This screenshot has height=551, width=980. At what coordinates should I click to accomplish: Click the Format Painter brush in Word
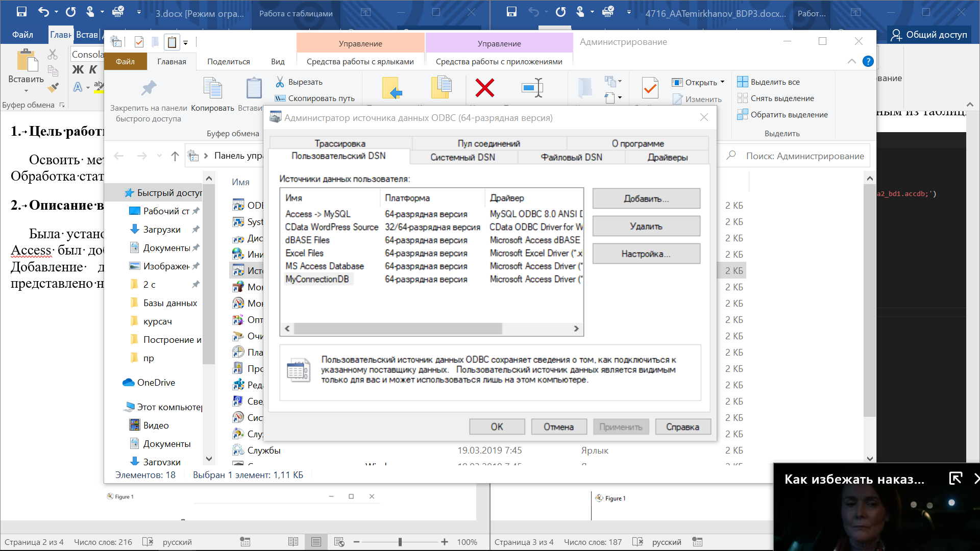click(53, 87)
